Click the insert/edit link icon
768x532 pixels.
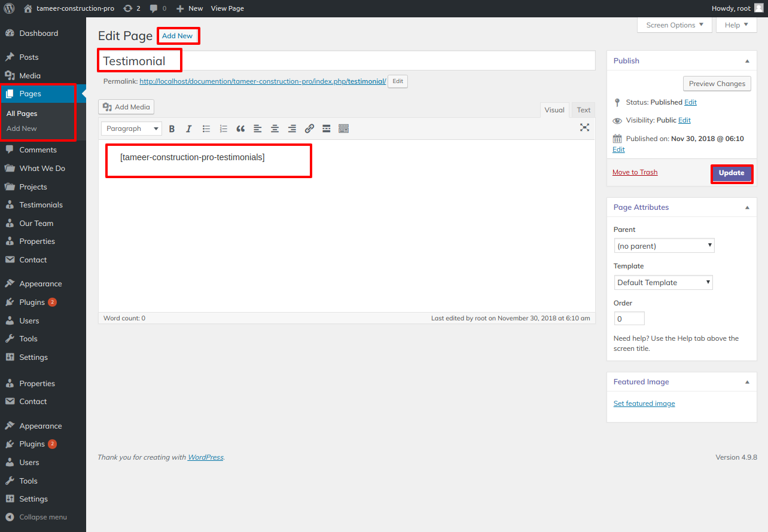click(x=309, y=129)
